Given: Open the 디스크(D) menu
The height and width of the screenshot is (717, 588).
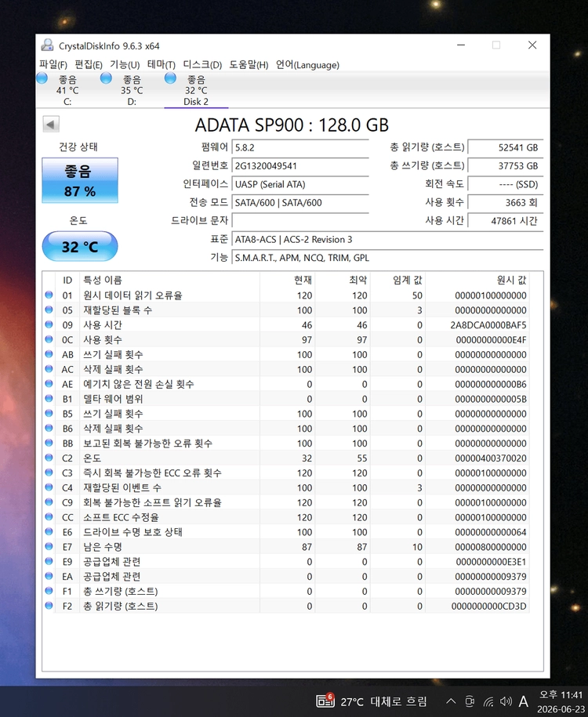Looking at the screenshot, I should tap(202, 64).
